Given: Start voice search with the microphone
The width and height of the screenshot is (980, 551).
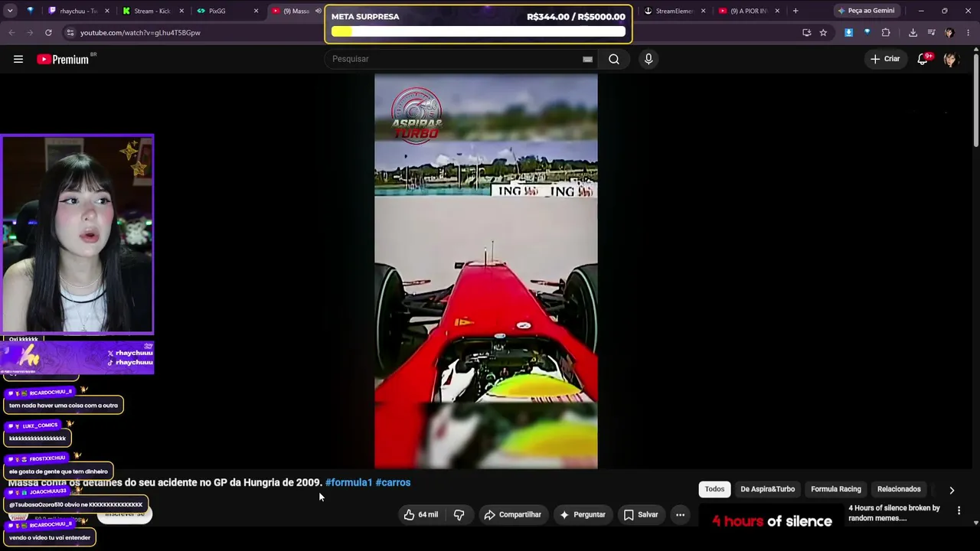Looking at the screenshot, I should tap(648, 59).
